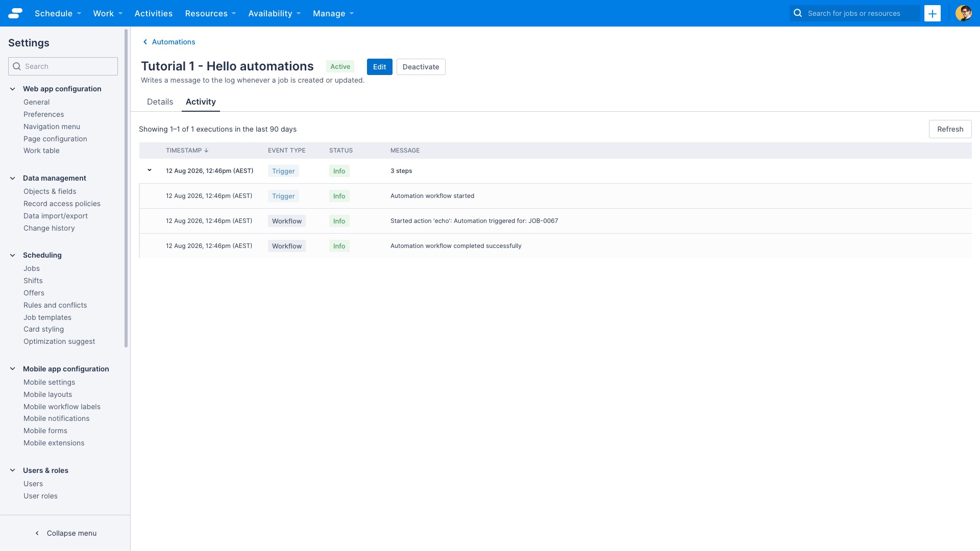
Task: Open Card styling
Action: click(x=43, y=329)
